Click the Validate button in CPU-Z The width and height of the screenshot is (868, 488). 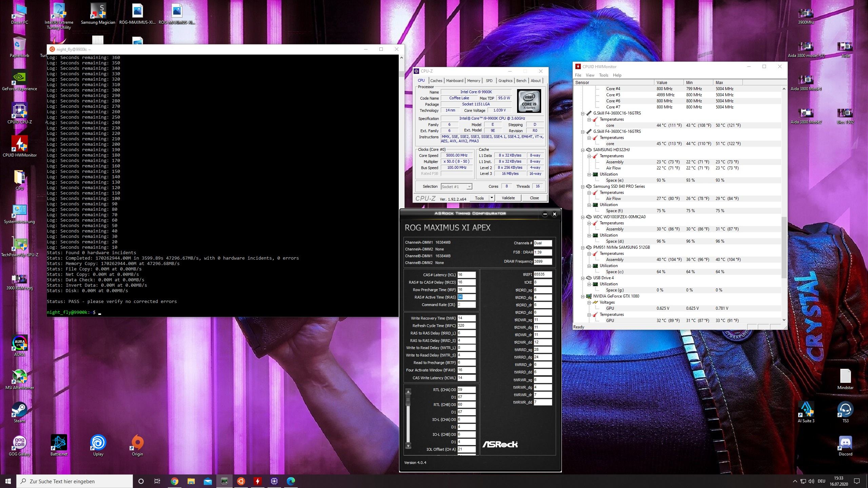pos(508,198)
